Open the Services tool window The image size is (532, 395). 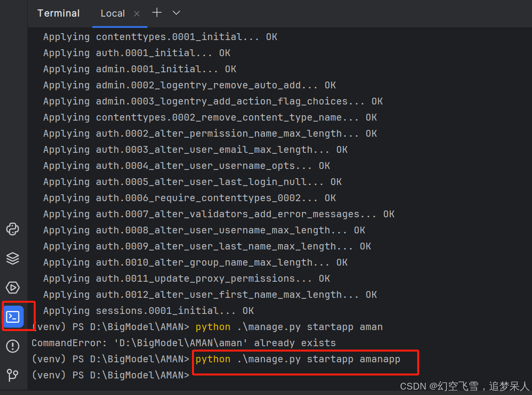click(13, 287)
